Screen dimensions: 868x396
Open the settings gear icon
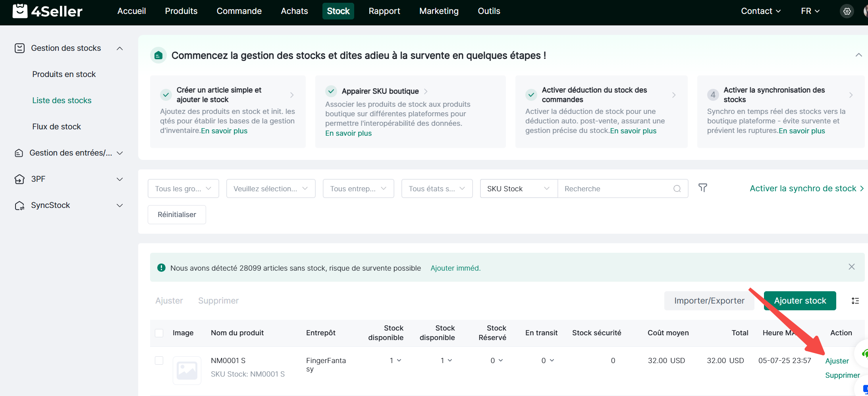[847, 11]
